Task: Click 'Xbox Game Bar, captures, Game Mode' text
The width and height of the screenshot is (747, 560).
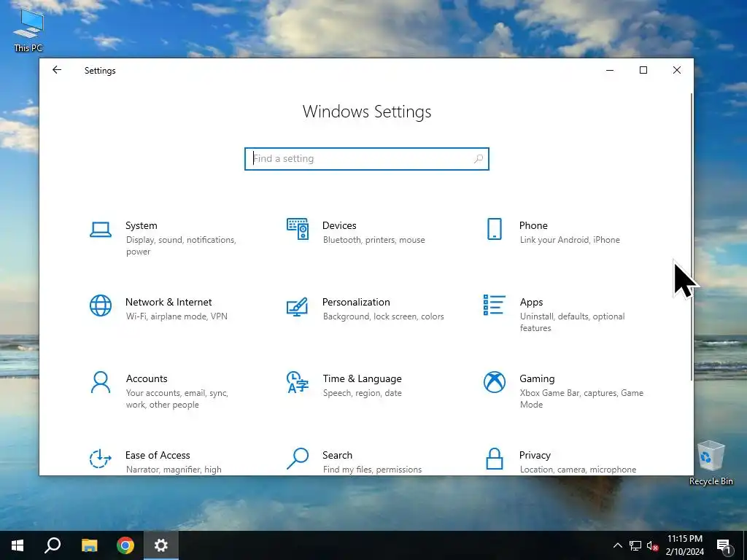Action: 581,399
